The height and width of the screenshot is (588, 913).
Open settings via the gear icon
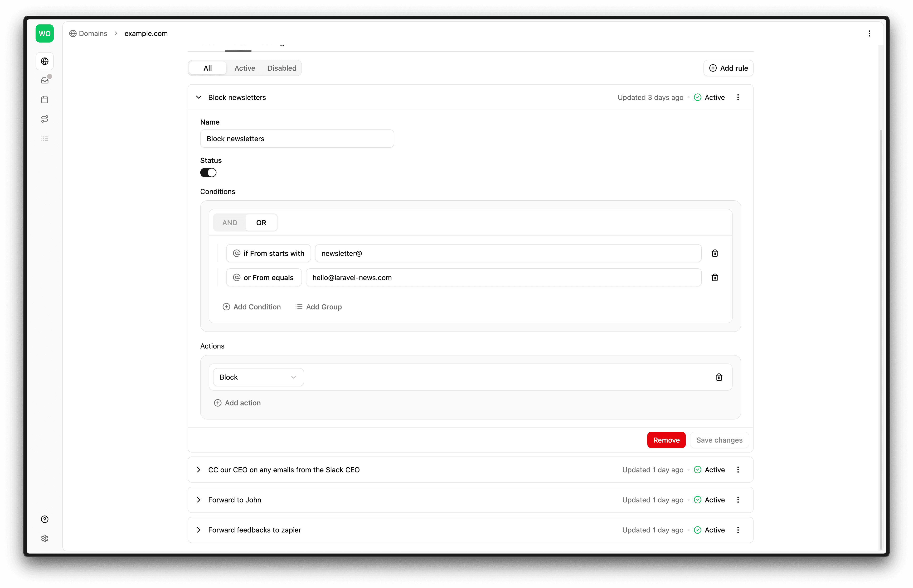(x=45, y=538)
